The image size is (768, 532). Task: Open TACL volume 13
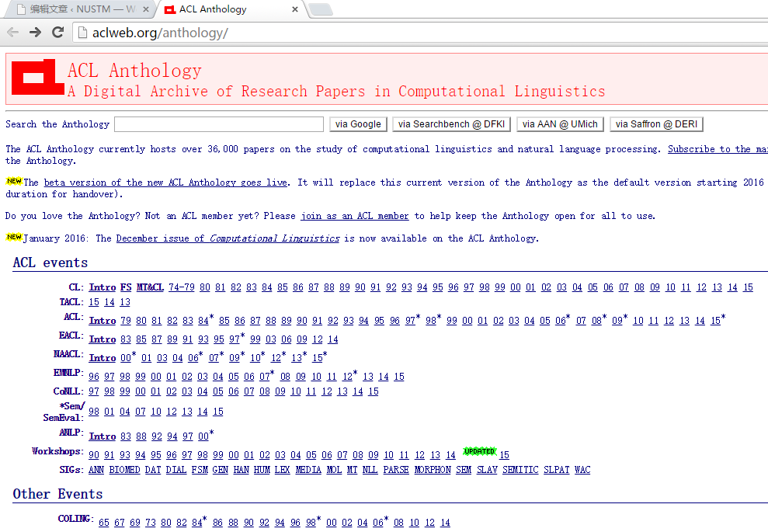pyautogui.click(x=125, y=302)
